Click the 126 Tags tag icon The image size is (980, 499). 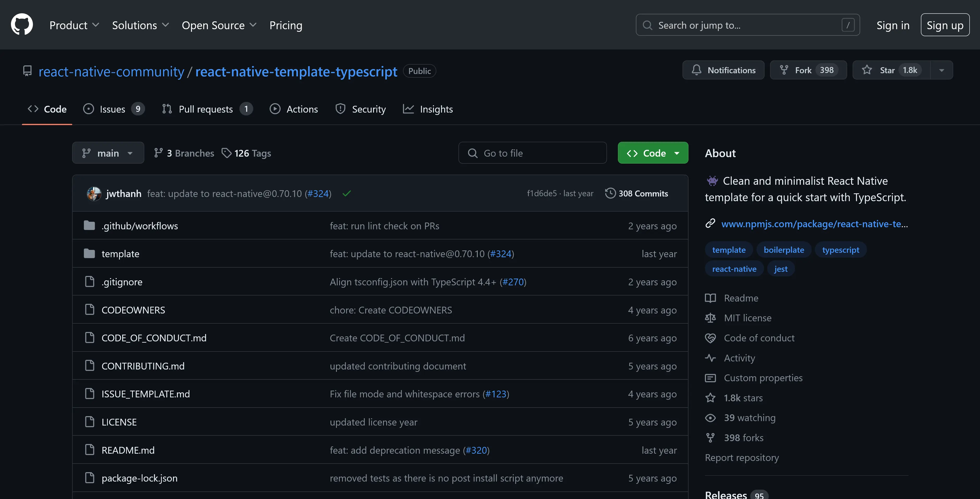226,153
